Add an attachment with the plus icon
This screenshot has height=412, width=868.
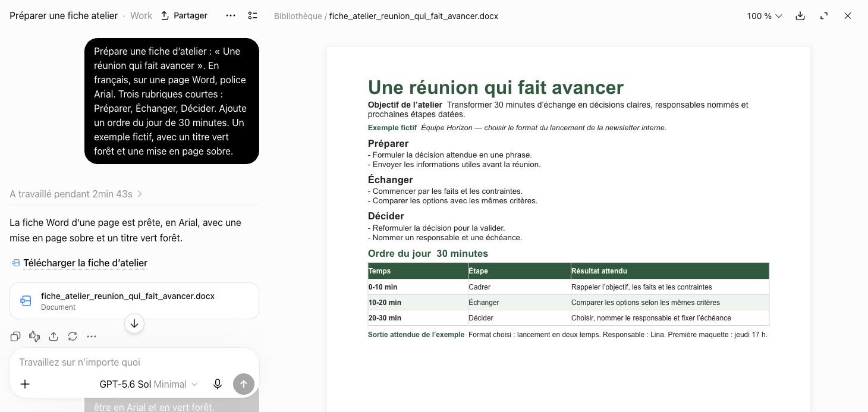tap(25, 384)
